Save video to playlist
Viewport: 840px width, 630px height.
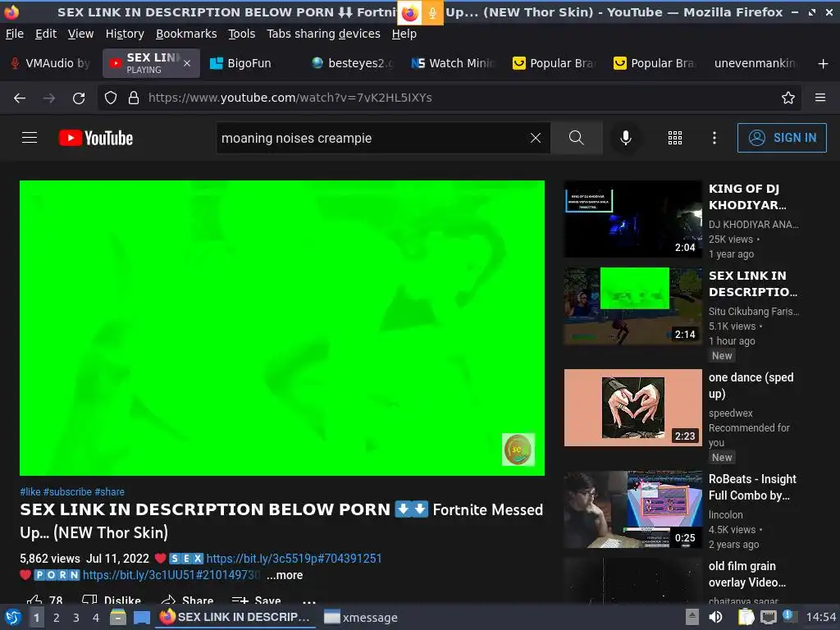click(x=256, y=600)
